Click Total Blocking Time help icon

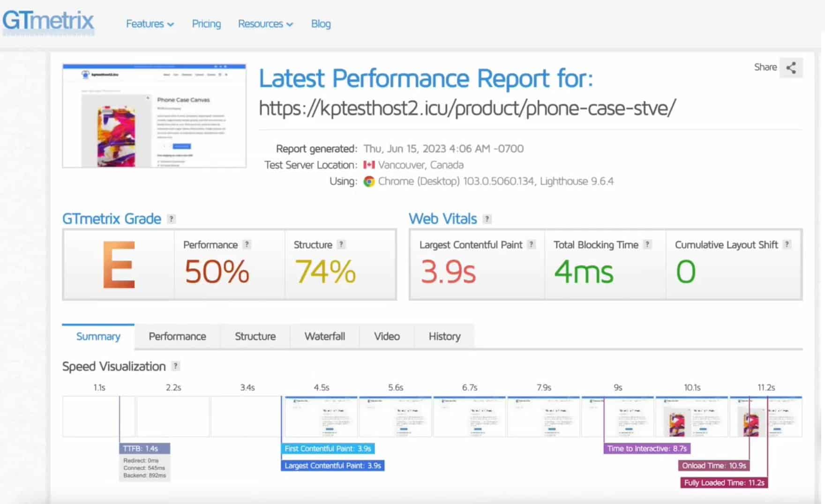647,245
